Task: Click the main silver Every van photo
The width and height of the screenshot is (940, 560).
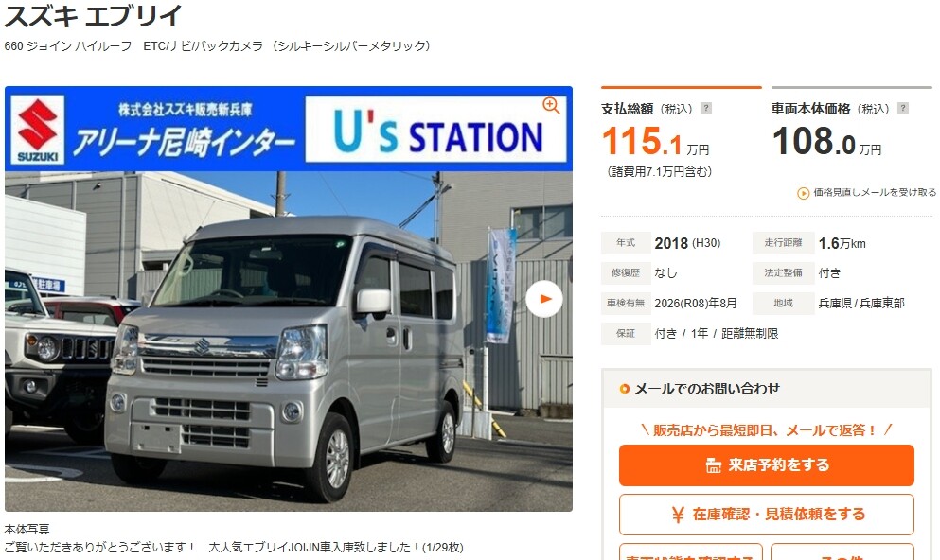Action: 289,341
